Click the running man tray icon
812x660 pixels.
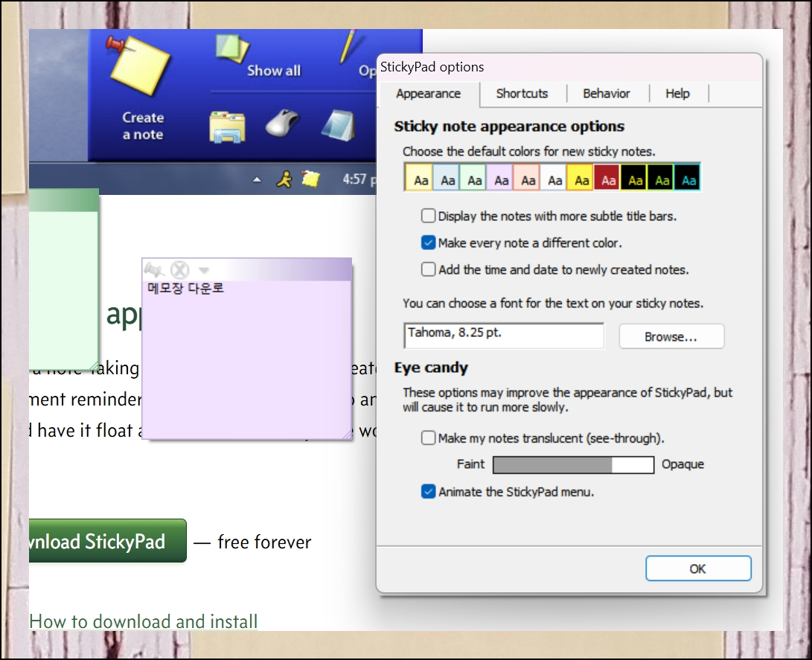(284, 179)
